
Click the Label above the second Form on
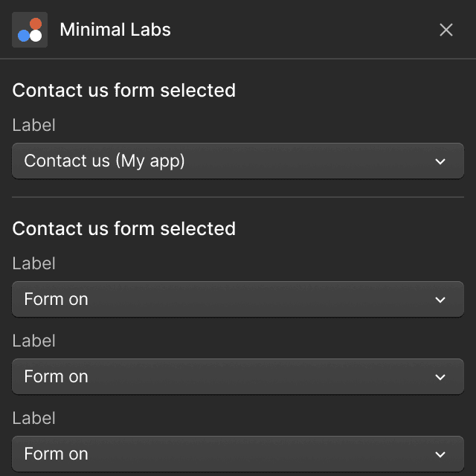tap(34, 341)
